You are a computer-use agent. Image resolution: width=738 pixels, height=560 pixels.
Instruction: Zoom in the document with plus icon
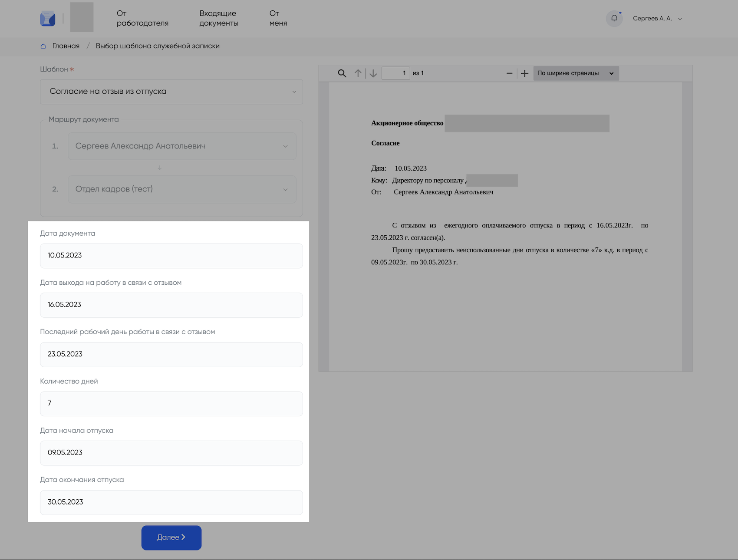point(524,73)
